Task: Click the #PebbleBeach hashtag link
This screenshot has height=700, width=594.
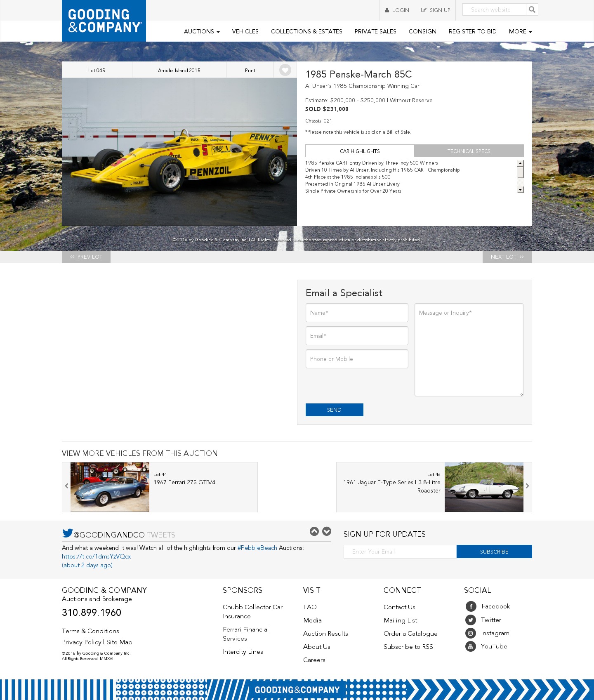Action: tap(257, 548)
